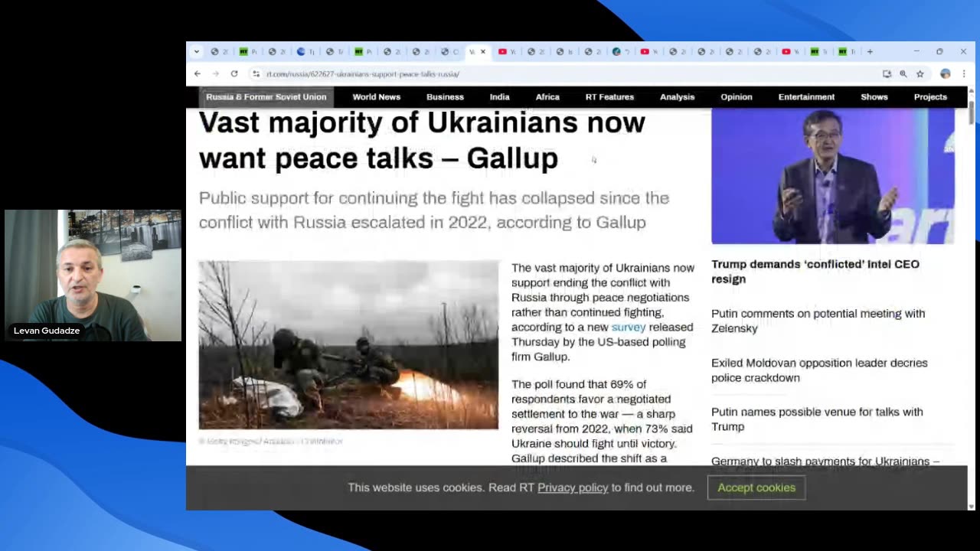Open the Analysis section
The width and height of the screenshot is (980, 551).
point(678,97)
